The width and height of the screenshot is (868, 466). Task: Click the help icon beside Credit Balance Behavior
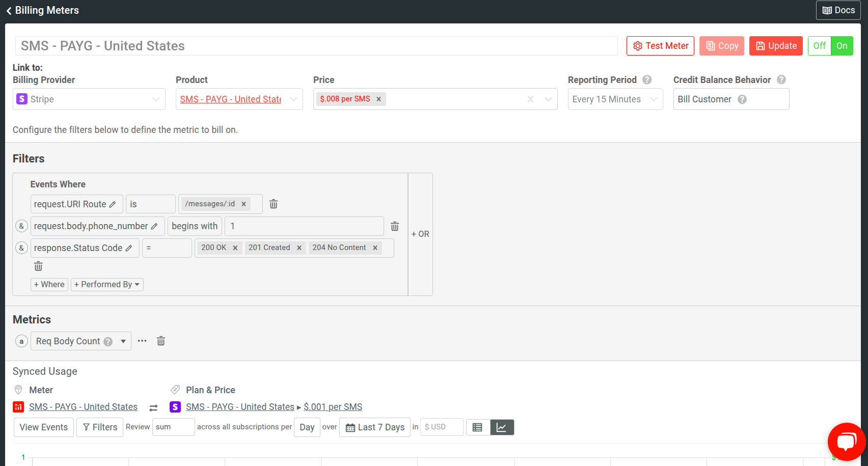click(x=781, y=79)
